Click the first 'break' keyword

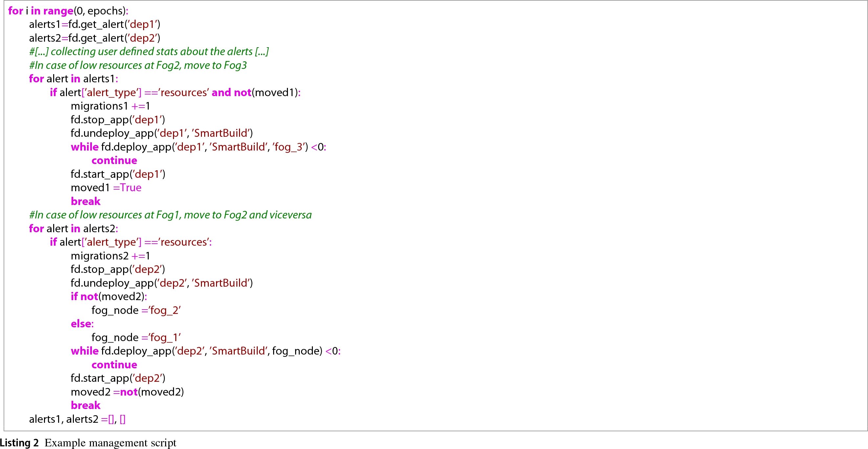point(86,201)
